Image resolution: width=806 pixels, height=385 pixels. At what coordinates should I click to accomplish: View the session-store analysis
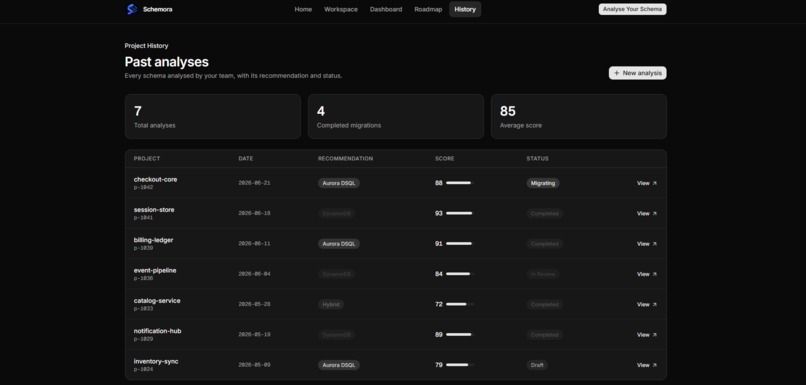647,213
